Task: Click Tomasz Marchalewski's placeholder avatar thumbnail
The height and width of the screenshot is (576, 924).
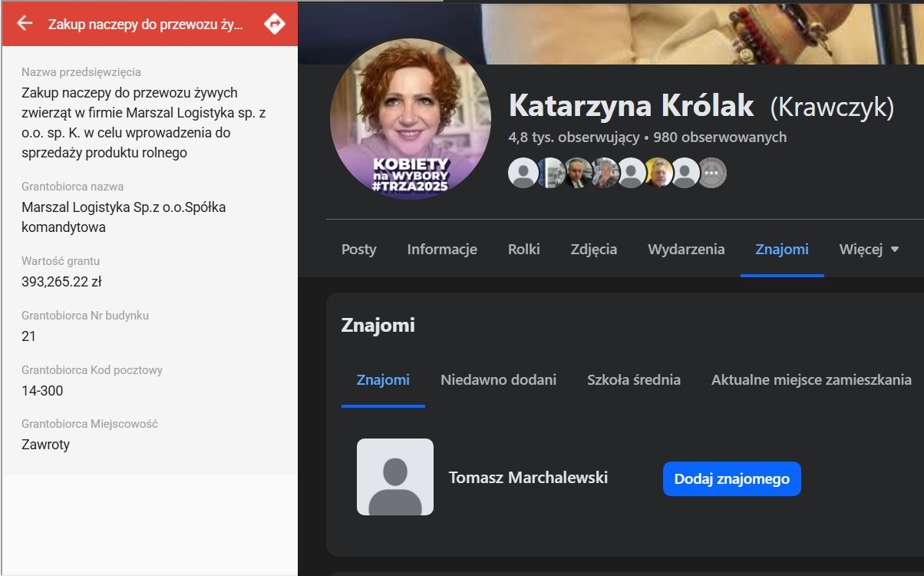Action: tap(395, 477)
